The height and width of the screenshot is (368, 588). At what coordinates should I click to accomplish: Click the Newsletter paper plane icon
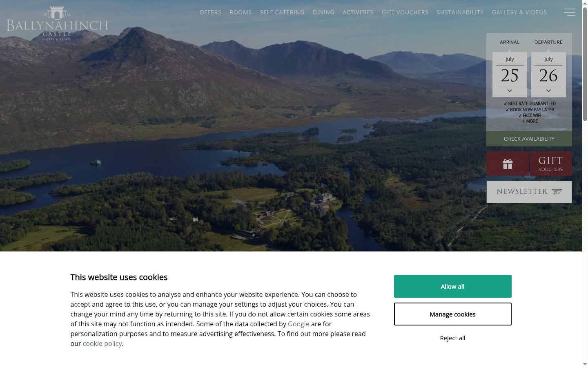pos(557,192)
